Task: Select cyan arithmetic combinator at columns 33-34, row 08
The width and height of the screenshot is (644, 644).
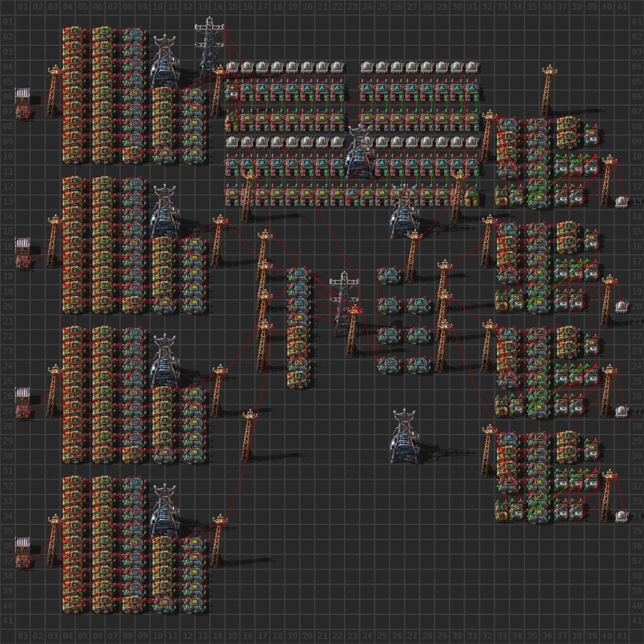Action: 509,124
